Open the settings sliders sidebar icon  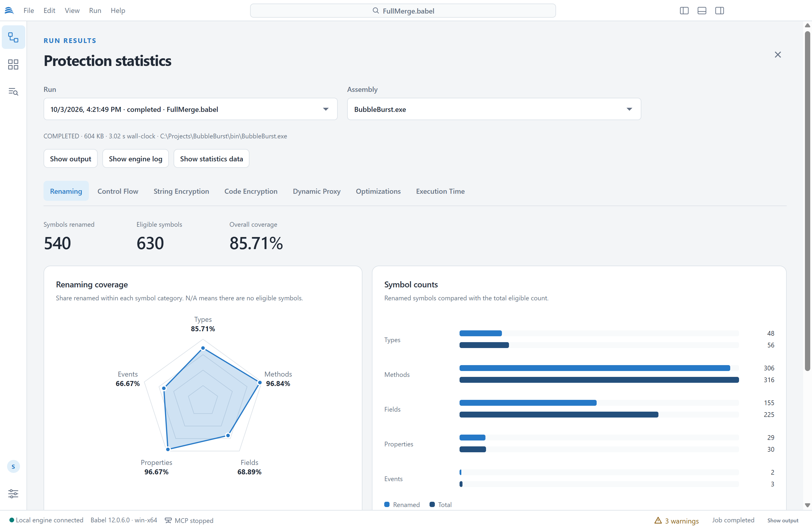pyautogui.click(x=13, y=493)
